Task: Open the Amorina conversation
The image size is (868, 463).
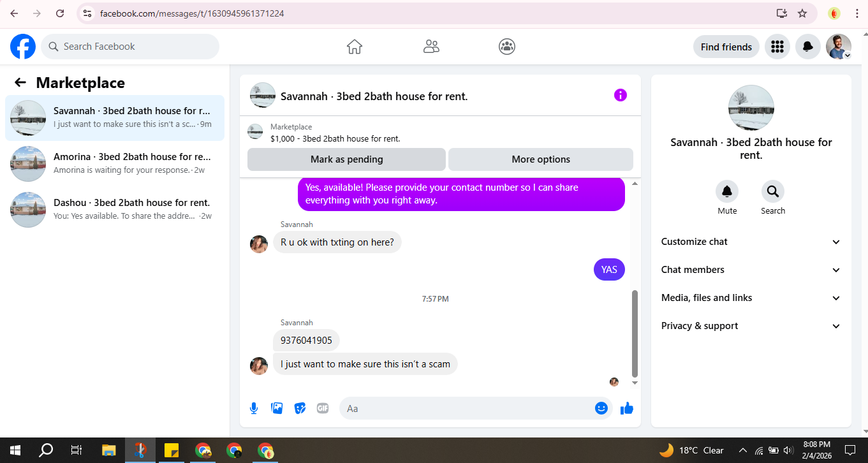Action: [x=115, y=164]
